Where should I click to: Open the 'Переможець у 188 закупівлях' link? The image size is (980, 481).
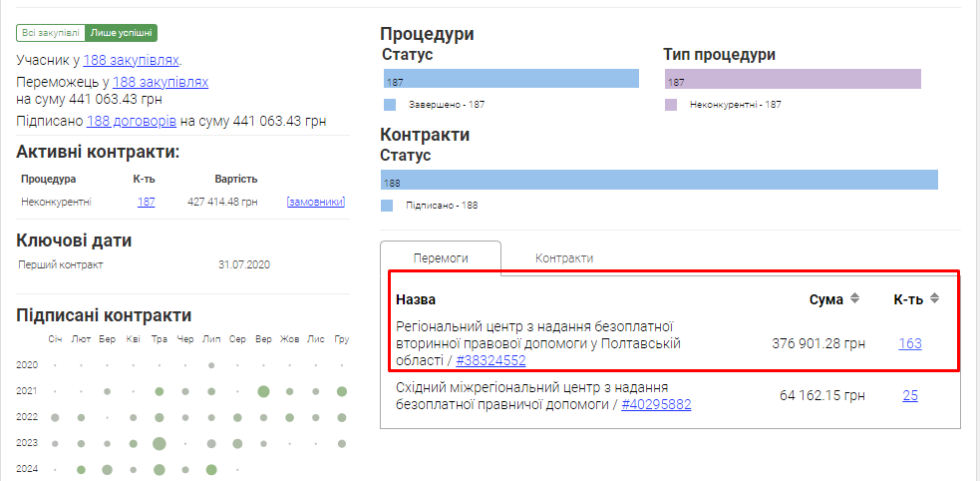click(x=161, y=82)
